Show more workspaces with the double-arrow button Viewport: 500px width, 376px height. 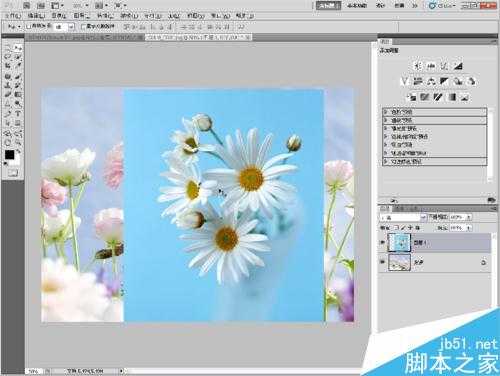415,5
